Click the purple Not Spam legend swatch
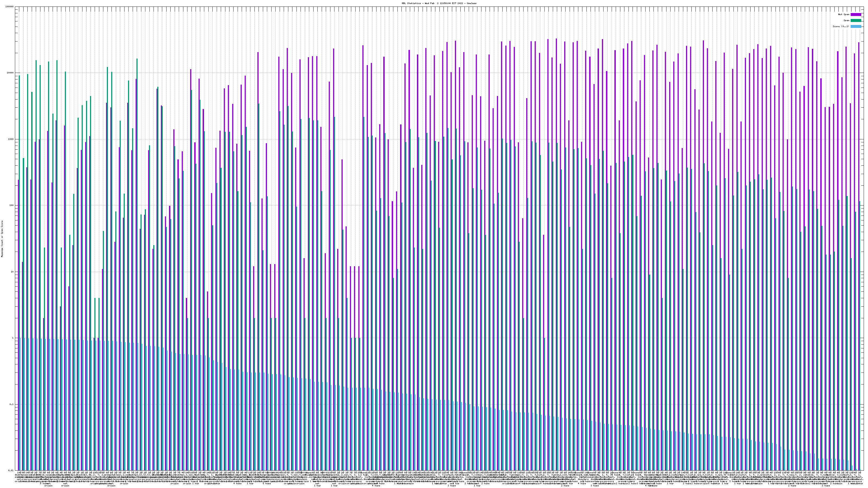The width and height of the screenshot is (868, 488). coord(856,14)
